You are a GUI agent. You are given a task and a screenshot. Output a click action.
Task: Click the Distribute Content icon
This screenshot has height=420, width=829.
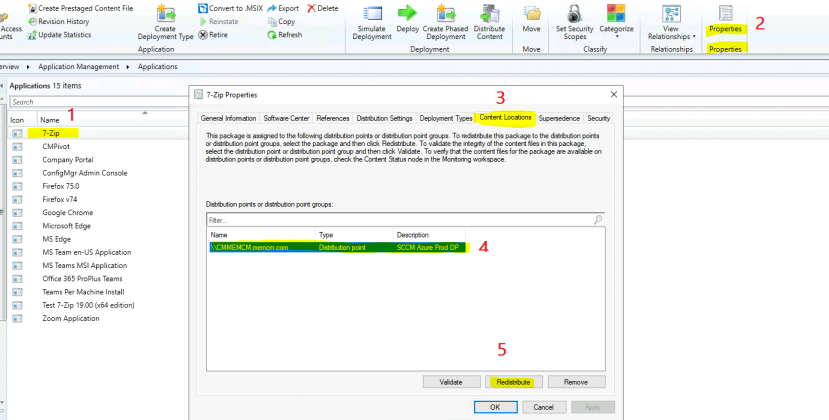489,14
